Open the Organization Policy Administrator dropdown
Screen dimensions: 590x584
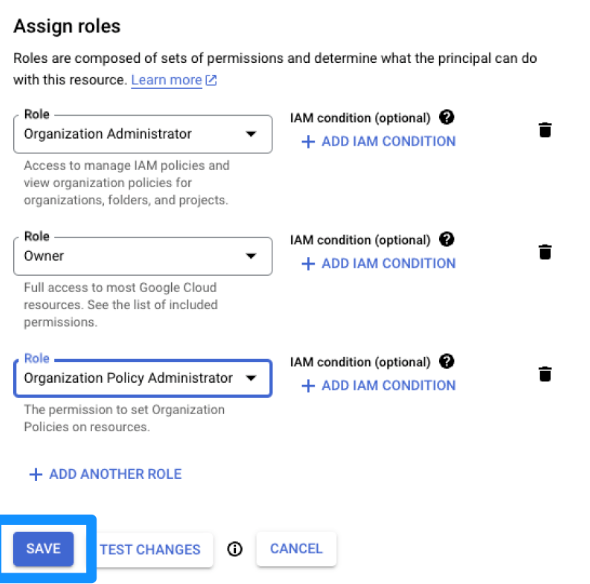click(x=143, y=378)
